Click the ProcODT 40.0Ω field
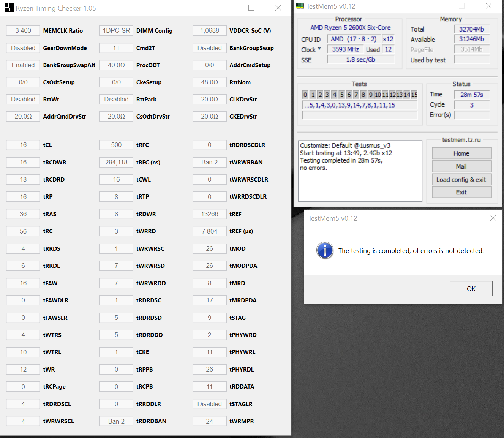 (x=116, y=65)
